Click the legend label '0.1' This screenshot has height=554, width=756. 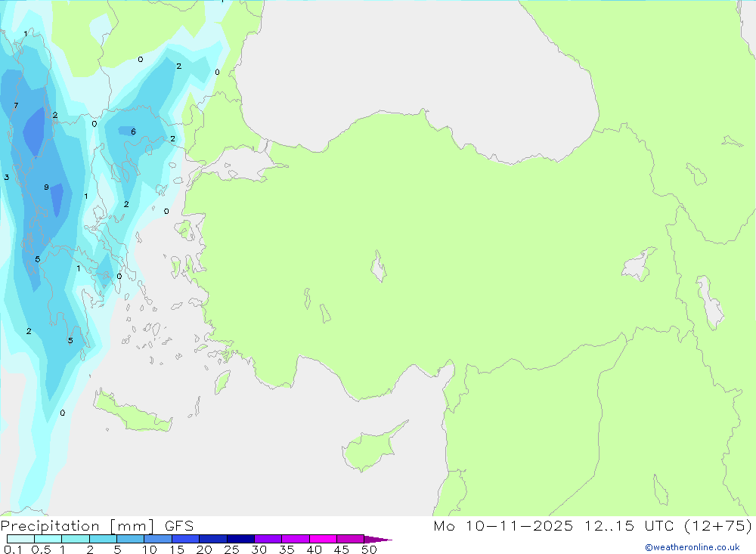tap(13, 549)
